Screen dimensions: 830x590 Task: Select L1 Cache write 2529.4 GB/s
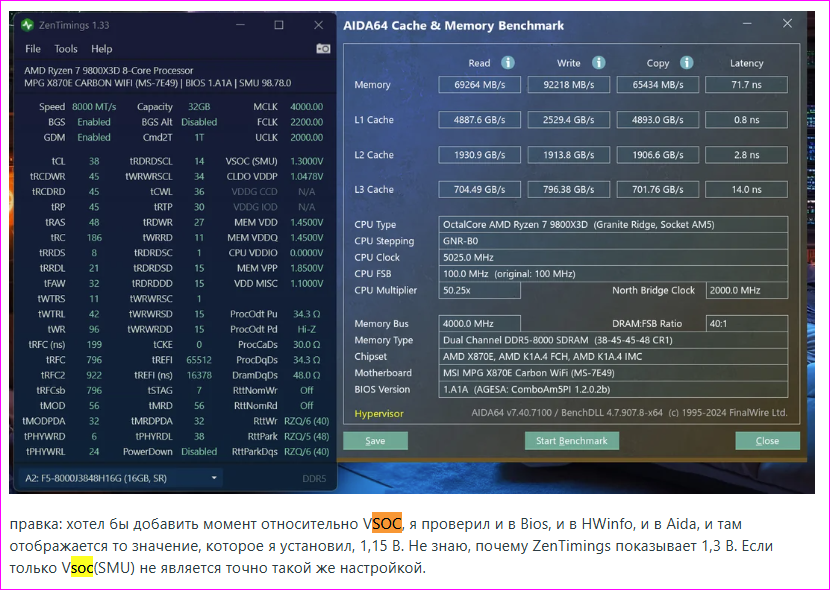point(569,120)
